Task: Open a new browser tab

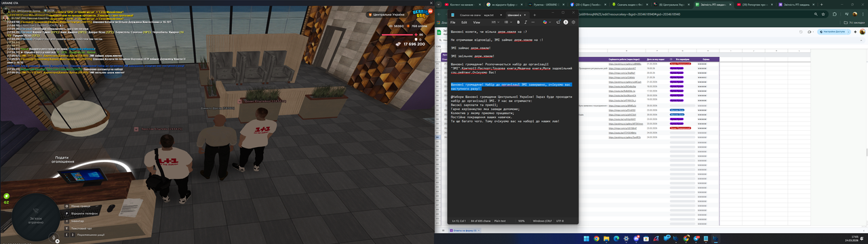Action: 821,5
